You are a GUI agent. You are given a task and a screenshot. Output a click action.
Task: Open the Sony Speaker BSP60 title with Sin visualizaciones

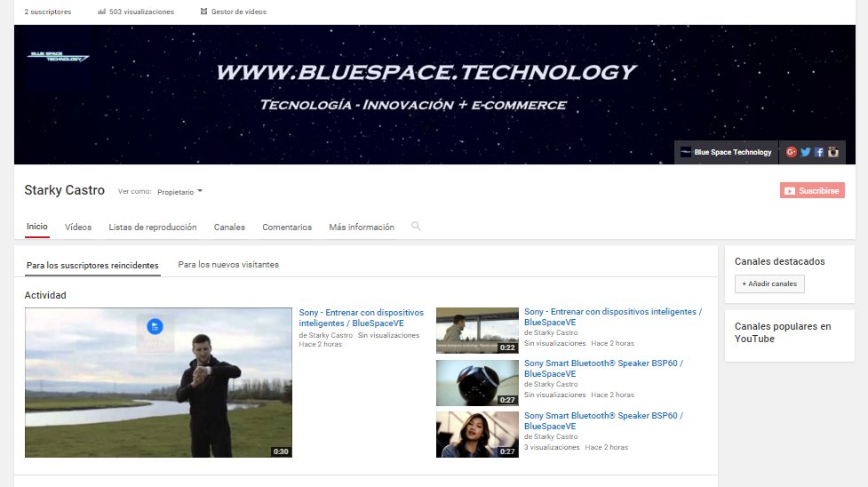(x=603, y=369)
